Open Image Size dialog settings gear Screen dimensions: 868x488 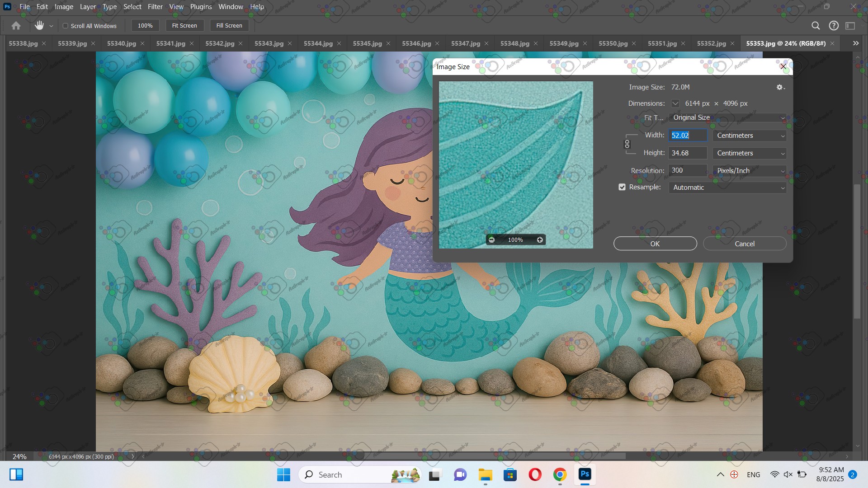click(780, 87)
